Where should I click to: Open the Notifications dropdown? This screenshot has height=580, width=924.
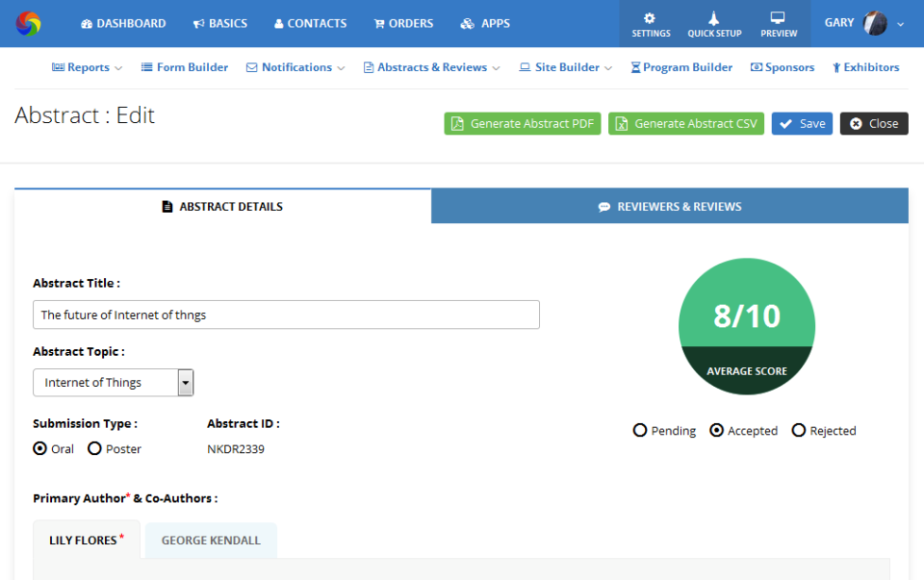[295, 67]
